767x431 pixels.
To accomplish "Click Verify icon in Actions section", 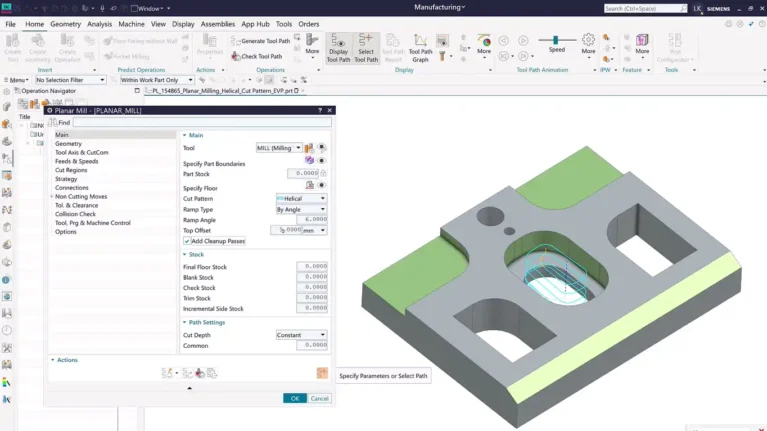I will 200,373.
